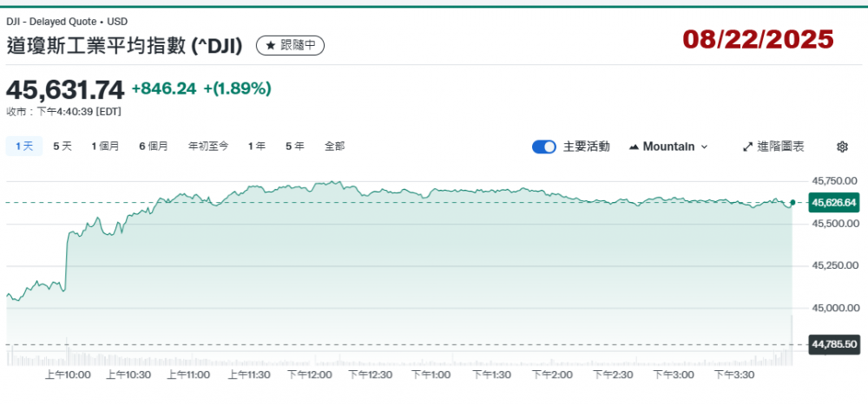
Task: Click the green dot at the chart line's end
Action: (792, 202)
